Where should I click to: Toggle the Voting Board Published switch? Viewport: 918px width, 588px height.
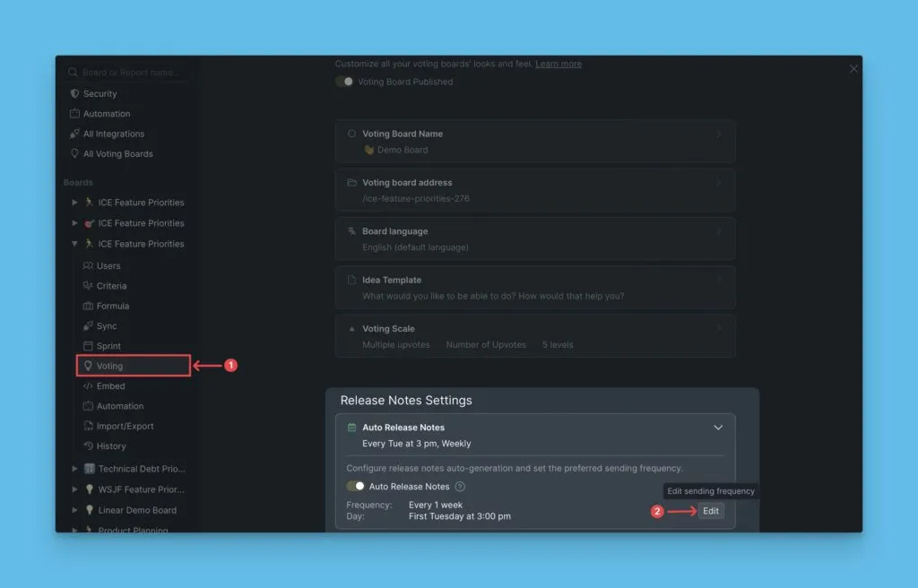pos(344,82)
